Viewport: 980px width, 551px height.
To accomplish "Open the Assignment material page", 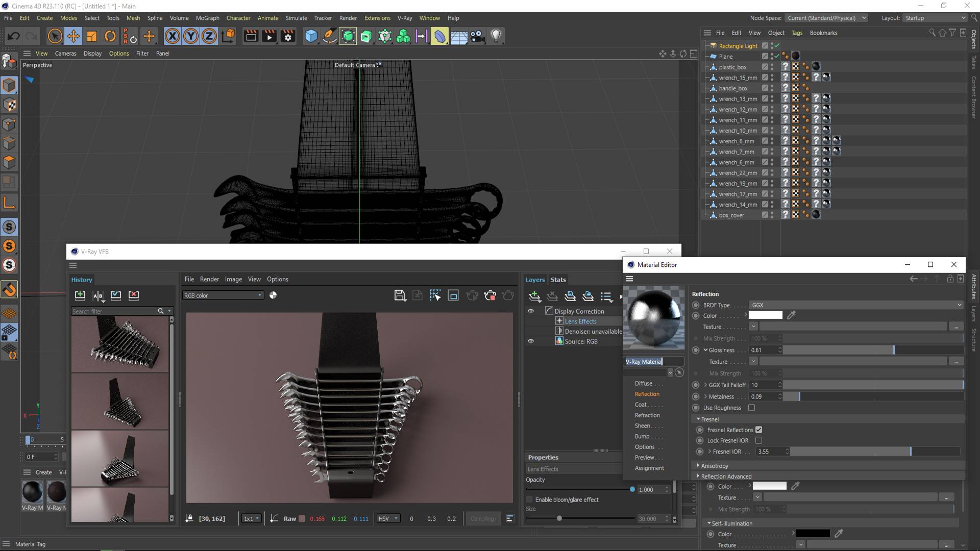I will (x=649, y=468).
